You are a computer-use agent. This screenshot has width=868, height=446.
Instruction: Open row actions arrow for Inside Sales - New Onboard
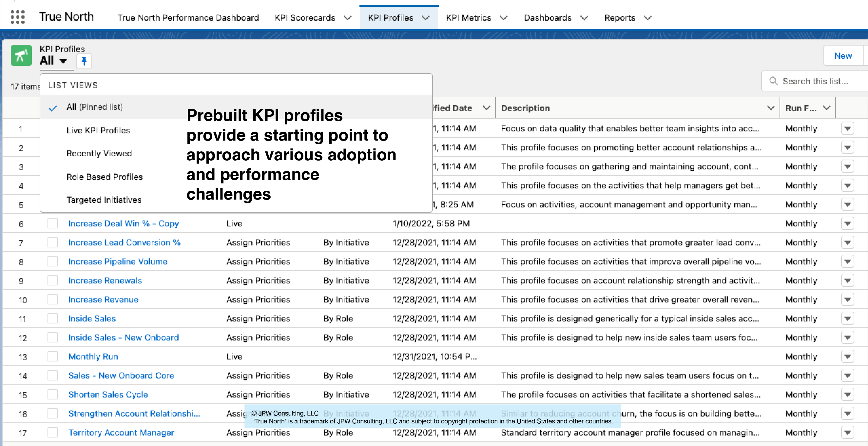click(x=847, y=338)
